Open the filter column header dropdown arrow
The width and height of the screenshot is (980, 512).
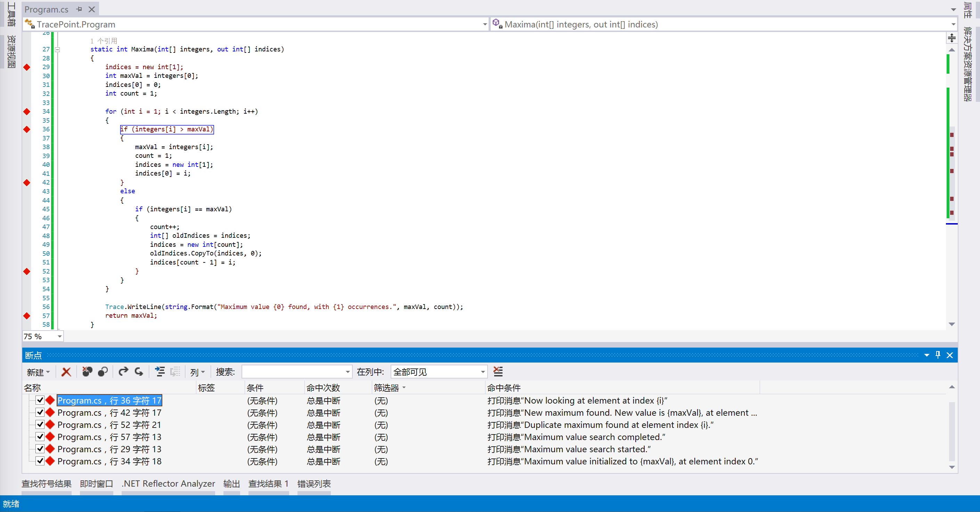tap(404, 388)
